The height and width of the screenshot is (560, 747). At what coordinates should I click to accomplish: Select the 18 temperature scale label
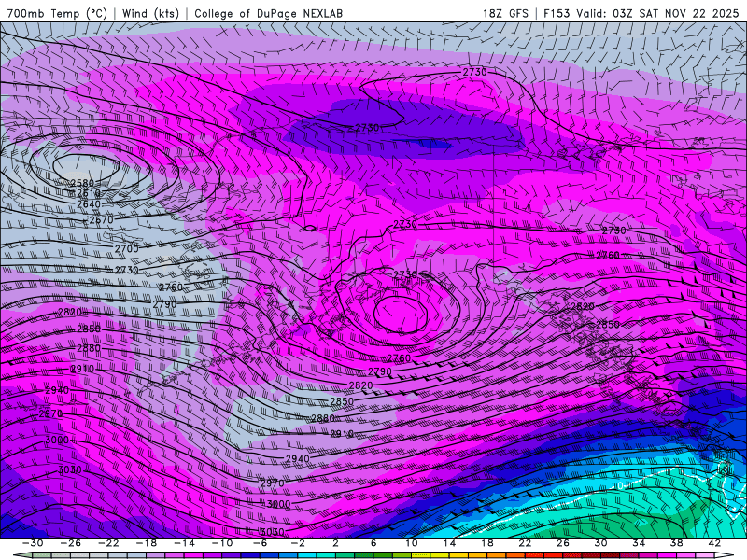pyautogui.click(x=486, y=543)
